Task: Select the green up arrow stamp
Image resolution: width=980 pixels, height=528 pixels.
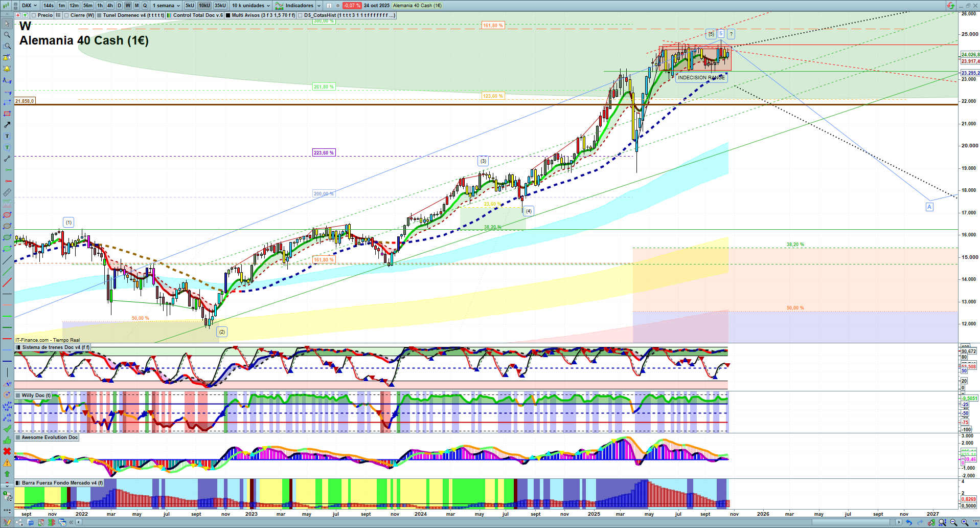Action: tap(7, 474)
